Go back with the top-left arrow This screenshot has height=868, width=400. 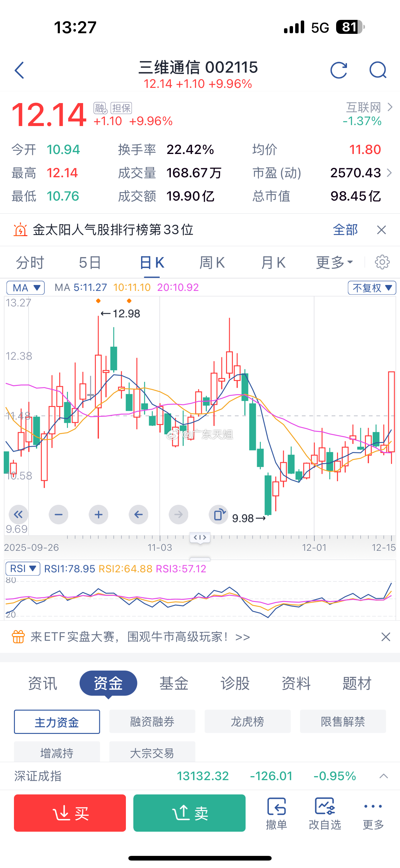click(x=19, y=70)
